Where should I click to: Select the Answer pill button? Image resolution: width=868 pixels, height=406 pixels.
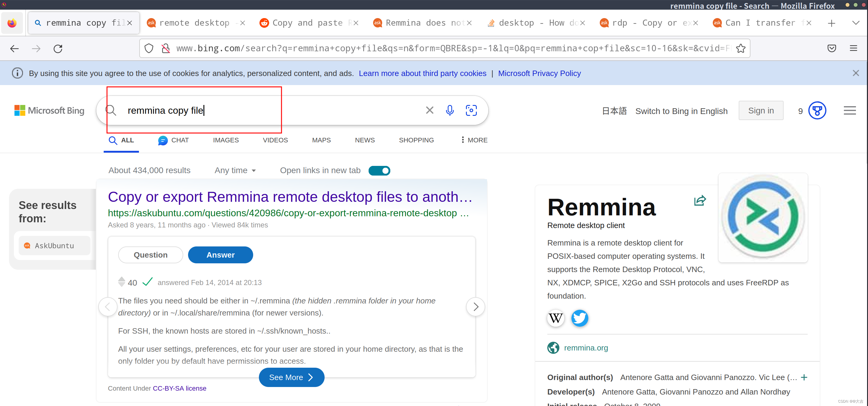tap(220, 255)
